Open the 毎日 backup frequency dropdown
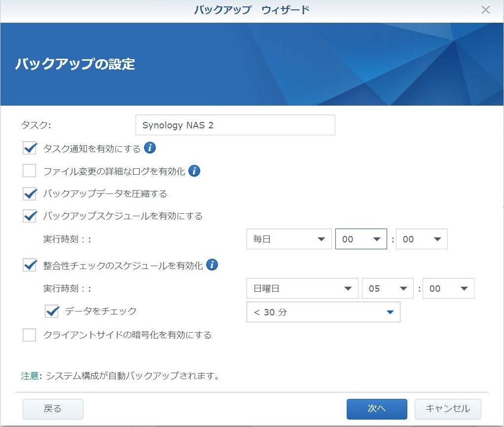The height and width of the screenshot is (427, 504). [x=289, y=239]
